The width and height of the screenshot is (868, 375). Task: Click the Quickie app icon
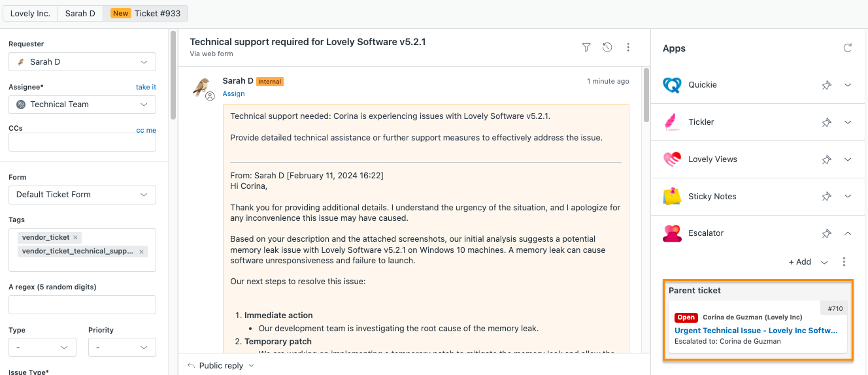point(673,85)
